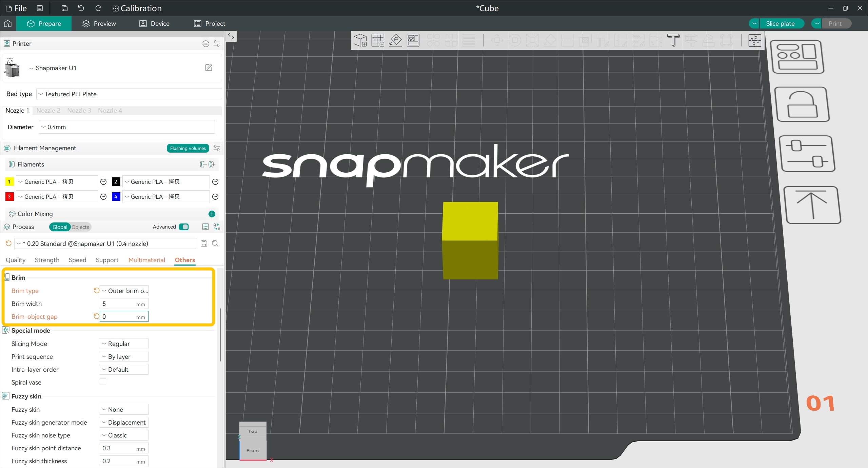Open the process preset dropdown
This screenshot has height=468, width=868.
click(105, 244)
